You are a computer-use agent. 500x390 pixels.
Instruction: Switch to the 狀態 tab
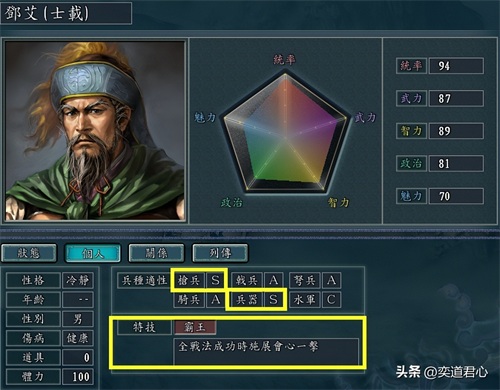click(x=29, y=253)
